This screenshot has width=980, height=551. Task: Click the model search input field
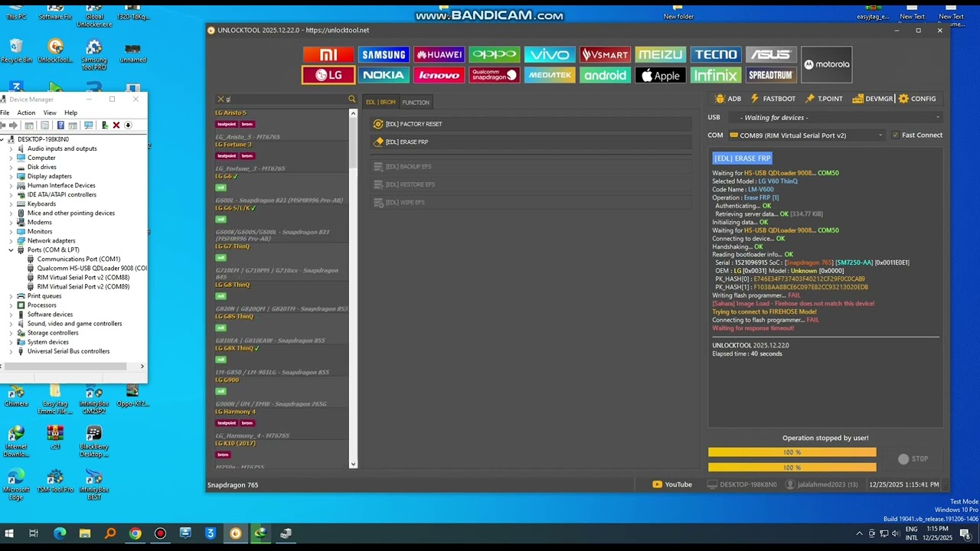[286, 99]
